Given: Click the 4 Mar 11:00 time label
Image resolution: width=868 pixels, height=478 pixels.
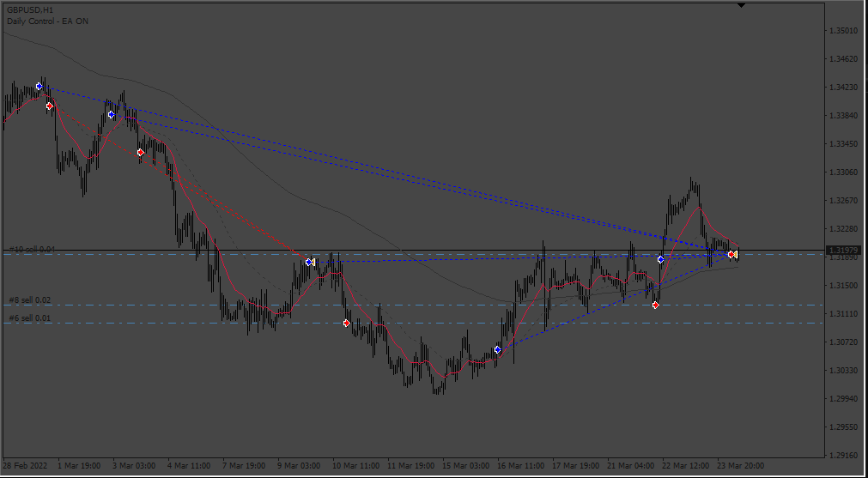Looking at the screenshot, I should click(x=189, y=466).
